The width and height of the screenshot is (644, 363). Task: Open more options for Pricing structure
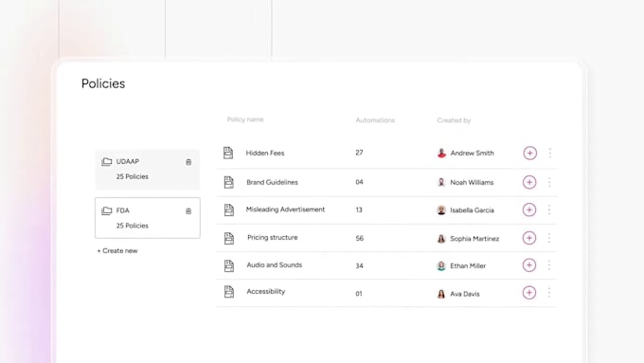(549, 238)
